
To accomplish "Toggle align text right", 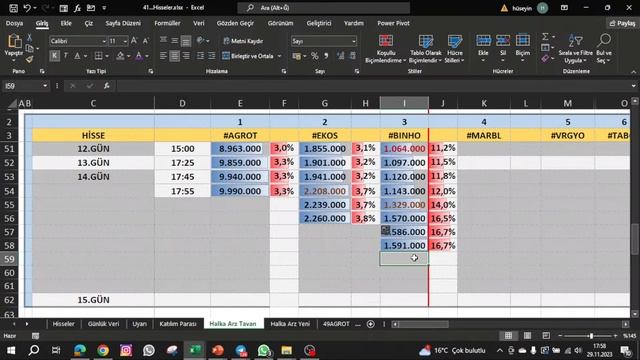I will pos(186,56).
